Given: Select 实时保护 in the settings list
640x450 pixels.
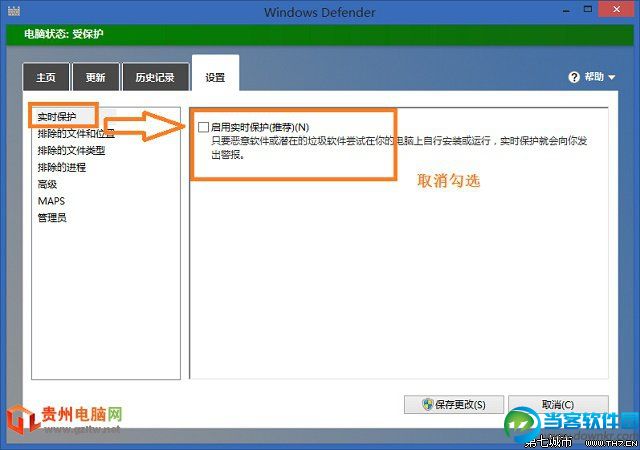Looking at the screenshot, I should [57, 117].
